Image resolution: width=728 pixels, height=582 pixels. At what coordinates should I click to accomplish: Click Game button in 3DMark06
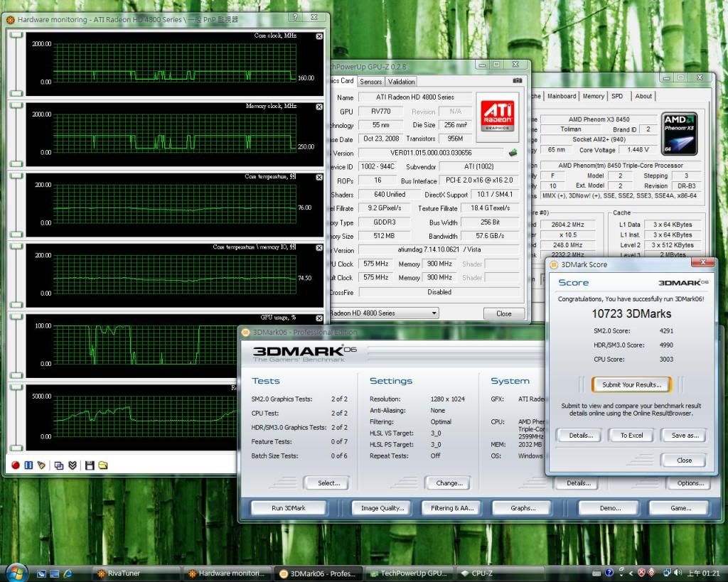tap(680, 508)
